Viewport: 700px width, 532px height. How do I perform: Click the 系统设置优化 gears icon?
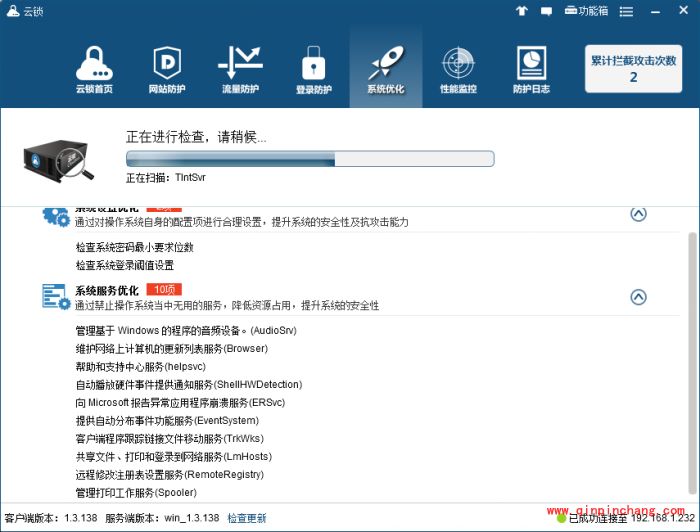(56, 216)
